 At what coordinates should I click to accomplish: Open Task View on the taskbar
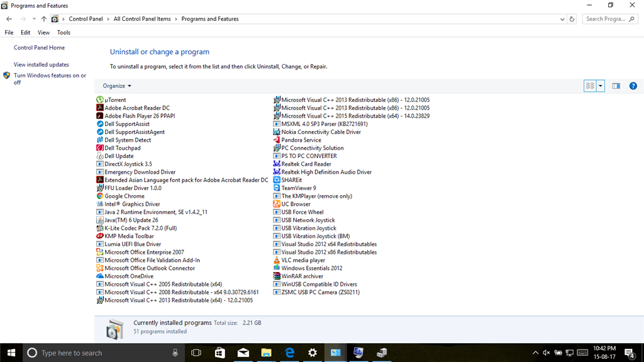[x=196, y=353]
